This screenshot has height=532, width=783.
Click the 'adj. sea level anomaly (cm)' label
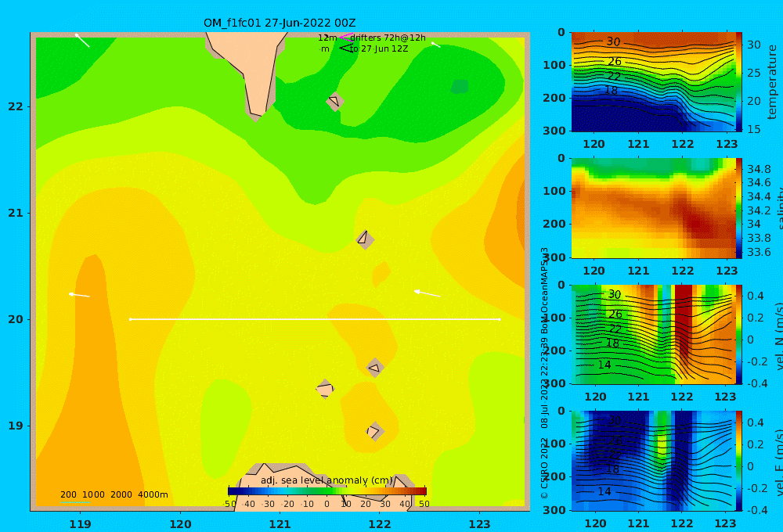(327, 480)
